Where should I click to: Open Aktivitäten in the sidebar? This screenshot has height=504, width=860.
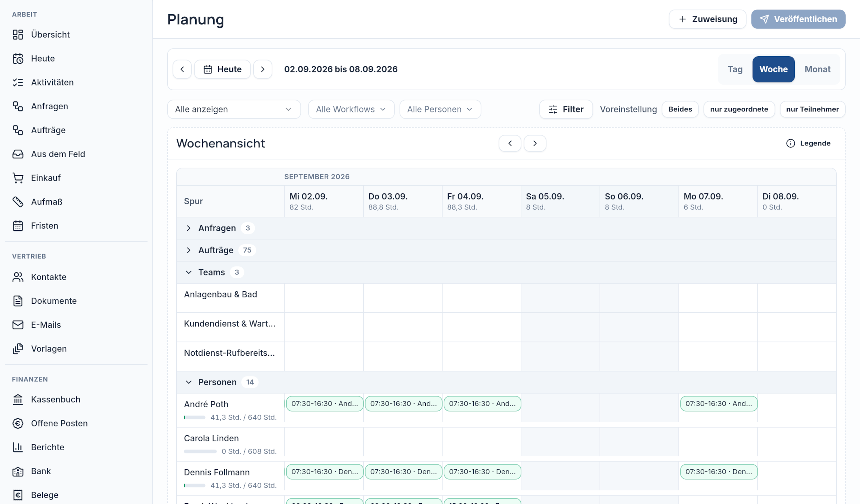pos(52,82)
